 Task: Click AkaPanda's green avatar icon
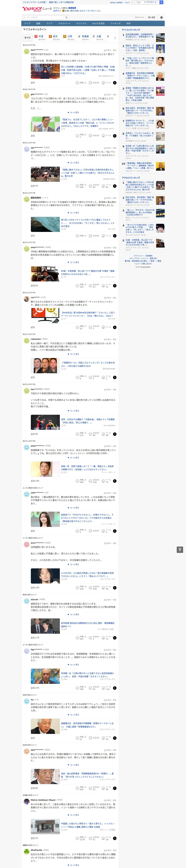(x=26, y=851)
